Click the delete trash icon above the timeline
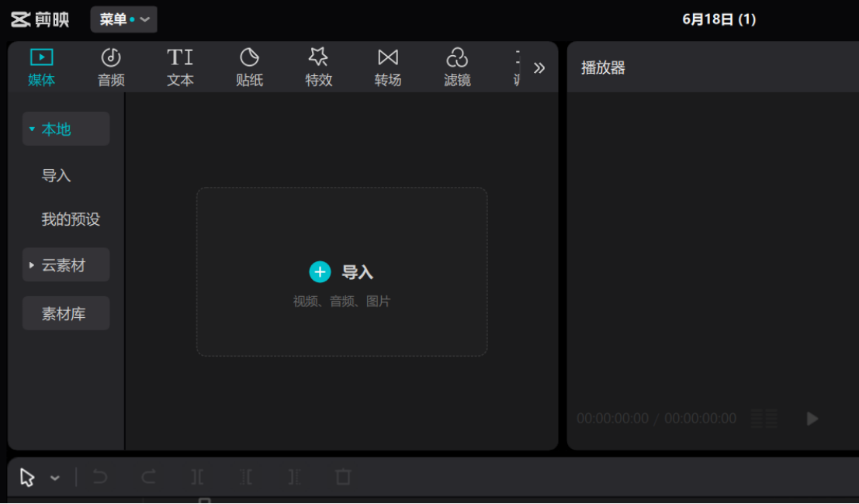 [x=342, y=478]
